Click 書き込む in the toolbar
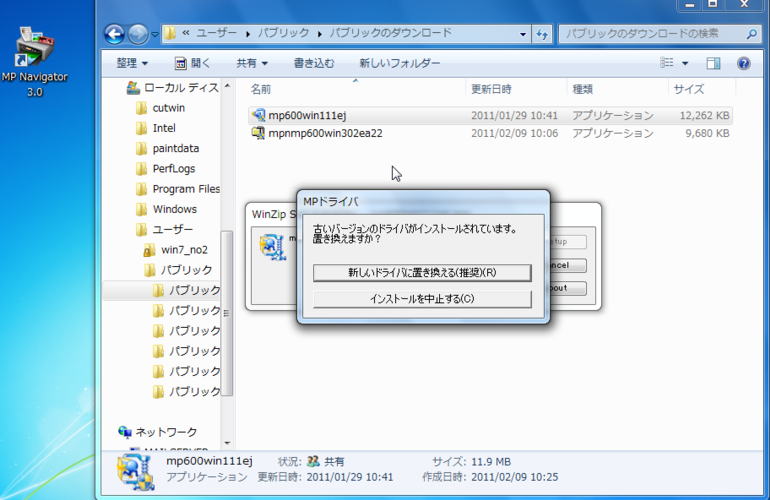 pos(314,63)
